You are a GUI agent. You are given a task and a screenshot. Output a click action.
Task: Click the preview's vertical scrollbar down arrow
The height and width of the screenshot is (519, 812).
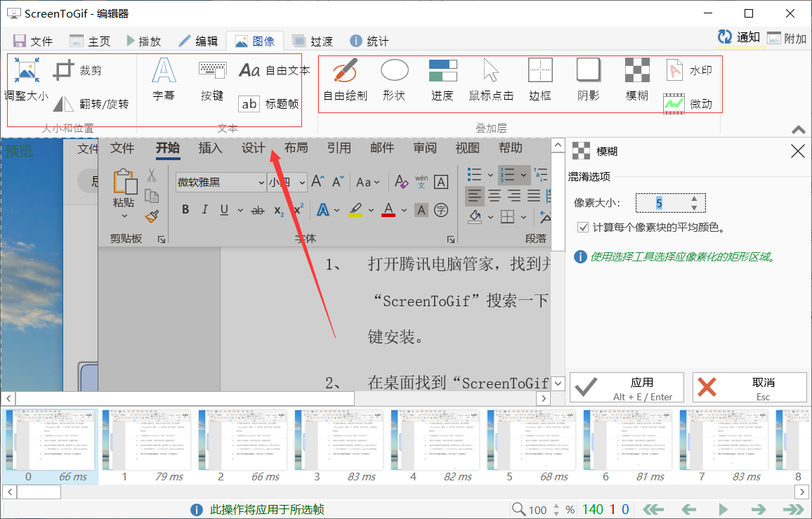[558, 383]
